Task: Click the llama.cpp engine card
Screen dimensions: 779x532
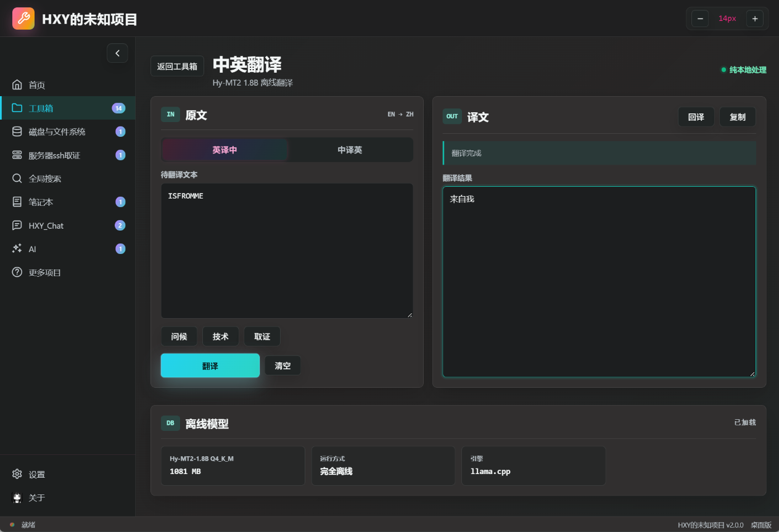Action: pos(534,466)
